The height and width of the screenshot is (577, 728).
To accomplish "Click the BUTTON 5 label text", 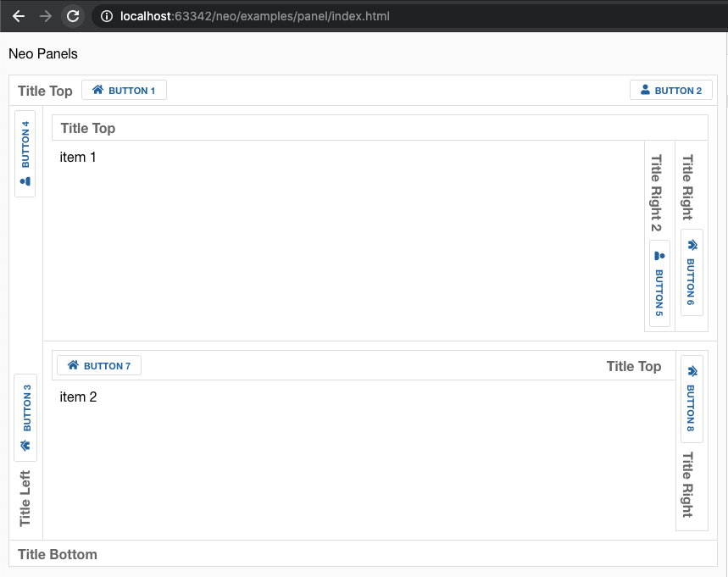I will [659, 293].
